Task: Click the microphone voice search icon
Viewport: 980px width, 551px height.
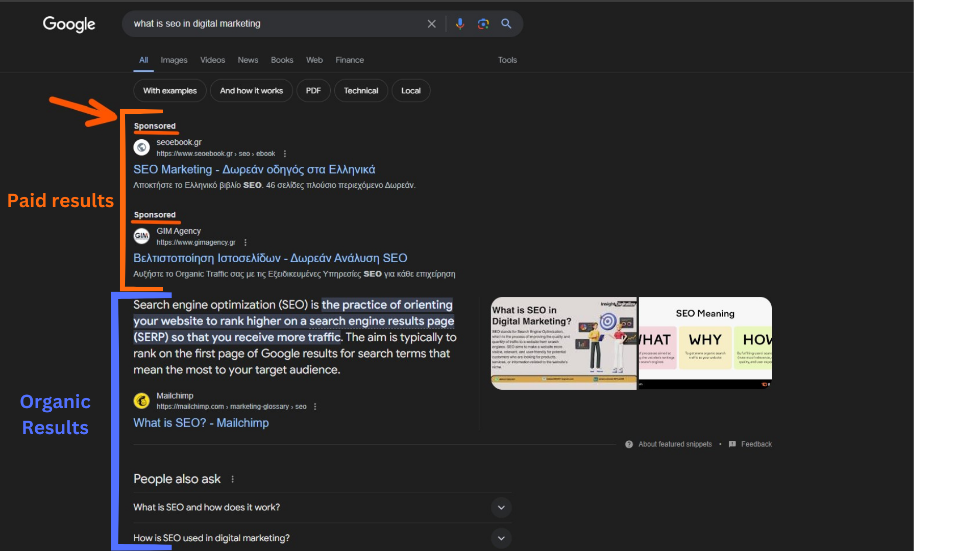Action: pyautogui.click(x=459, y=24)
